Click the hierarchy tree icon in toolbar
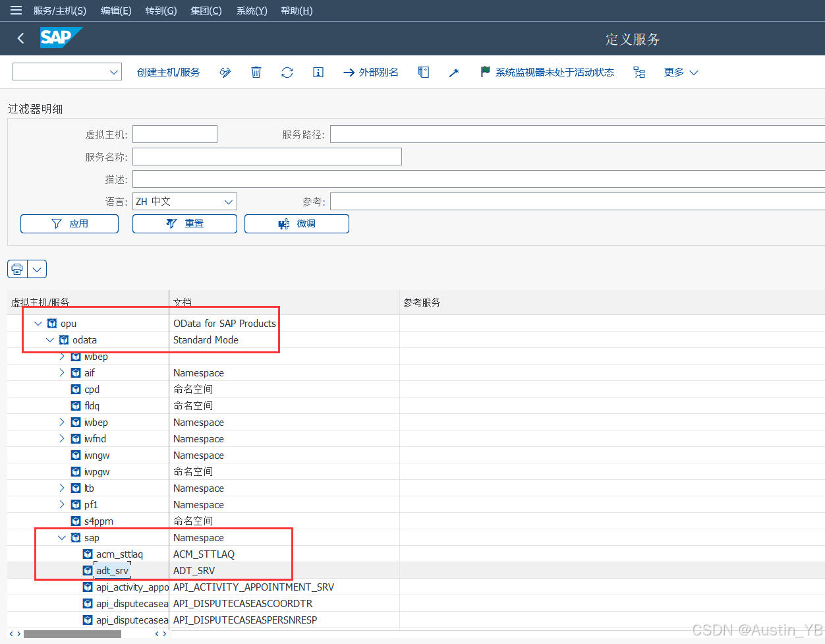Viewport: 825px width, 644px height. 639,73
